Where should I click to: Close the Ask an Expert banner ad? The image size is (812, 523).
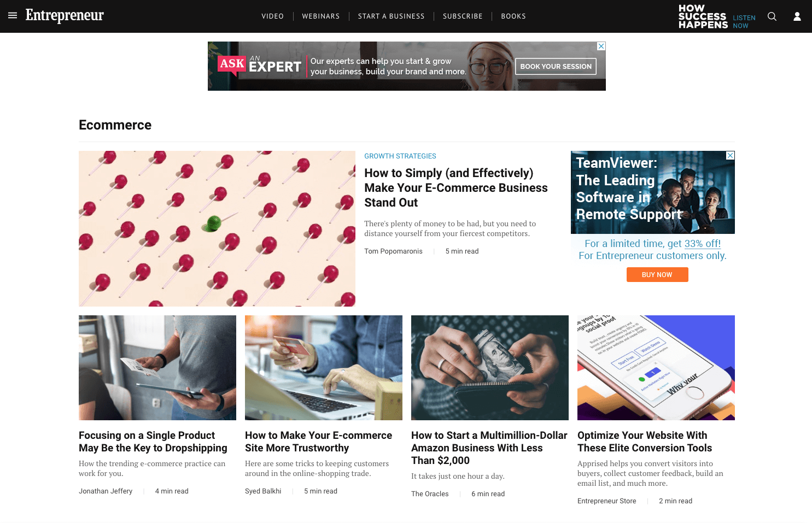point(601,46)
